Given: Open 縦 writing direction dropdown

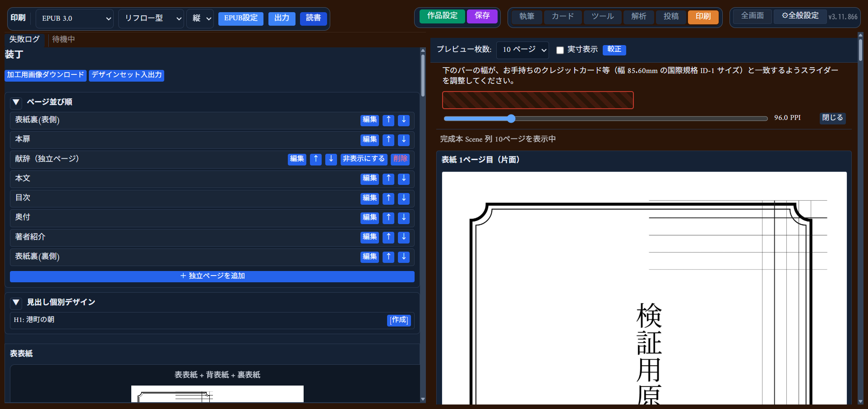Looking at the screenshot, I should point(200,18).
